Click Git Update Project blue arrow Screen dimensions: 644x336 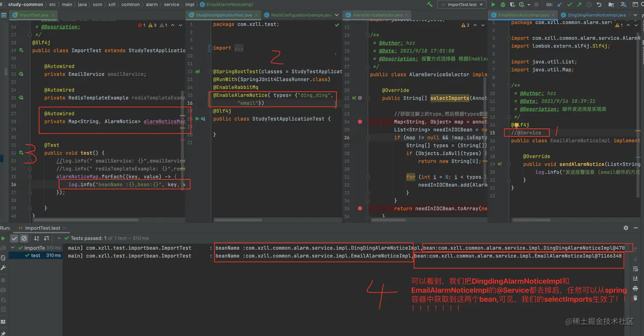point(560,4)
